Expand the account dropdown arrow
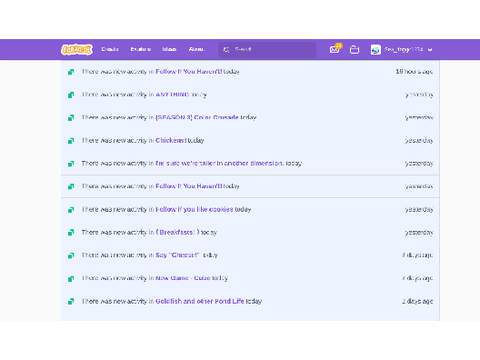 pos(430,50)
